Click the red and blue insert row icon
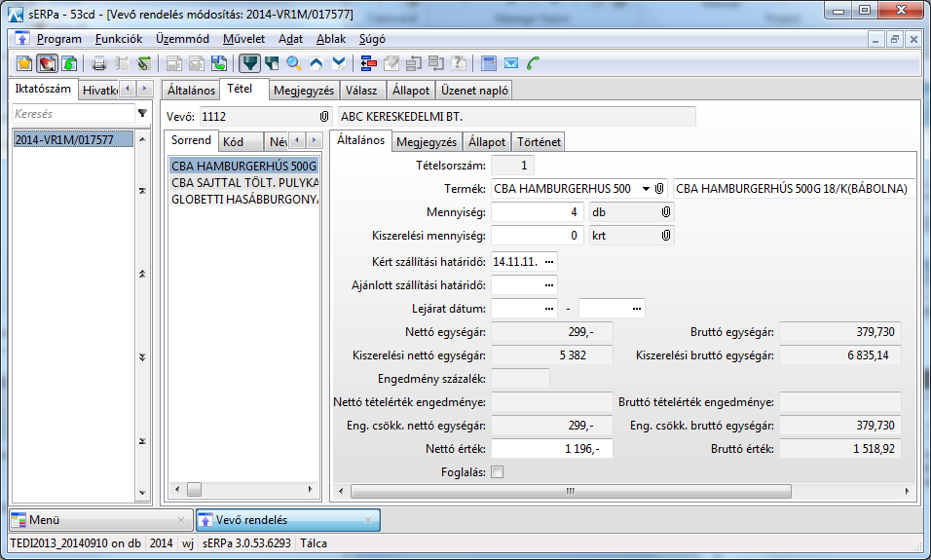This screenshot has width=931, height=560. click(369, 63)
